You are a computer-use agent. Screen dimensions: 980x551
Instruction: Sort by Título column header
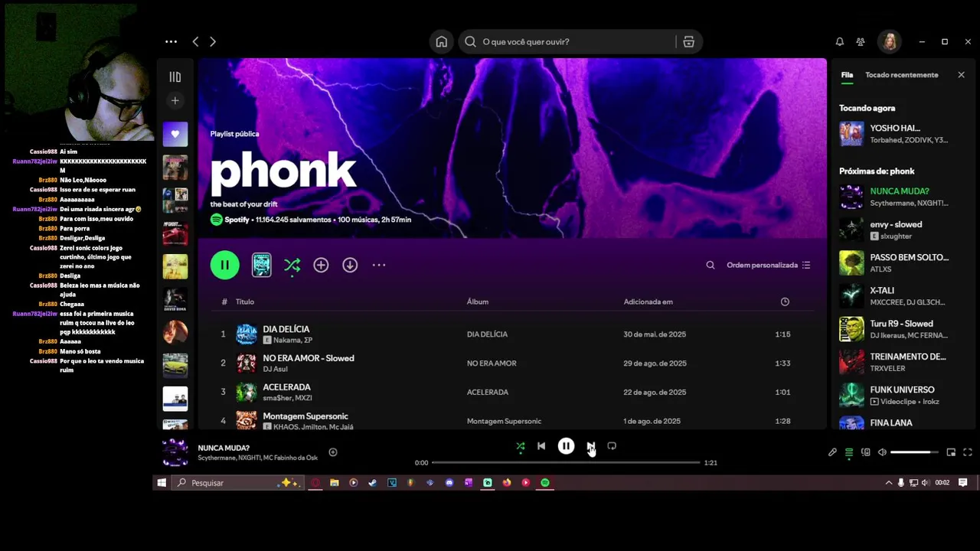245,302
